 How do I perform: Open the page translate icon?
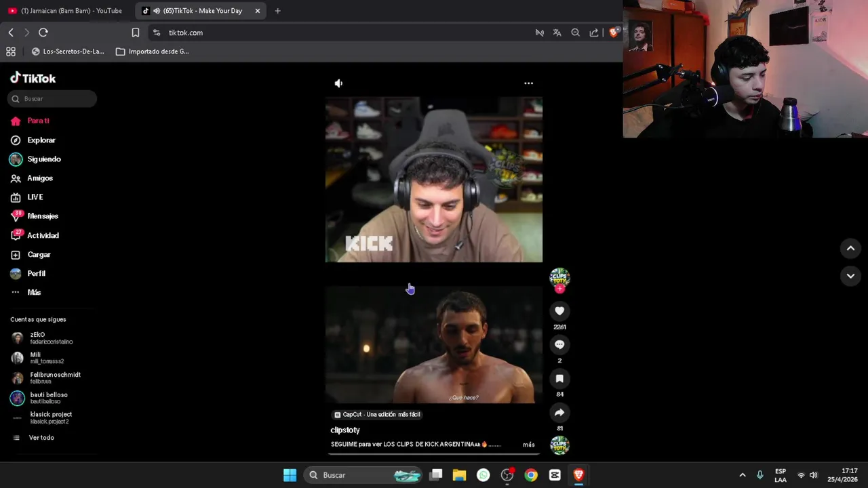(x=557, y=33)
